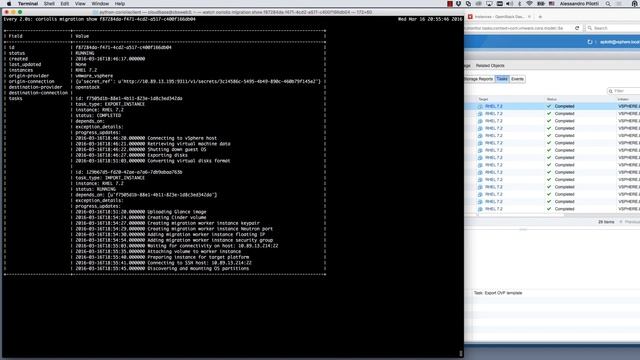Image resolution: width=640 pixels, height=360 pixels.
Task: Click the Wi-Fi icon in menu bar
Action: click(x=529, y=4)
